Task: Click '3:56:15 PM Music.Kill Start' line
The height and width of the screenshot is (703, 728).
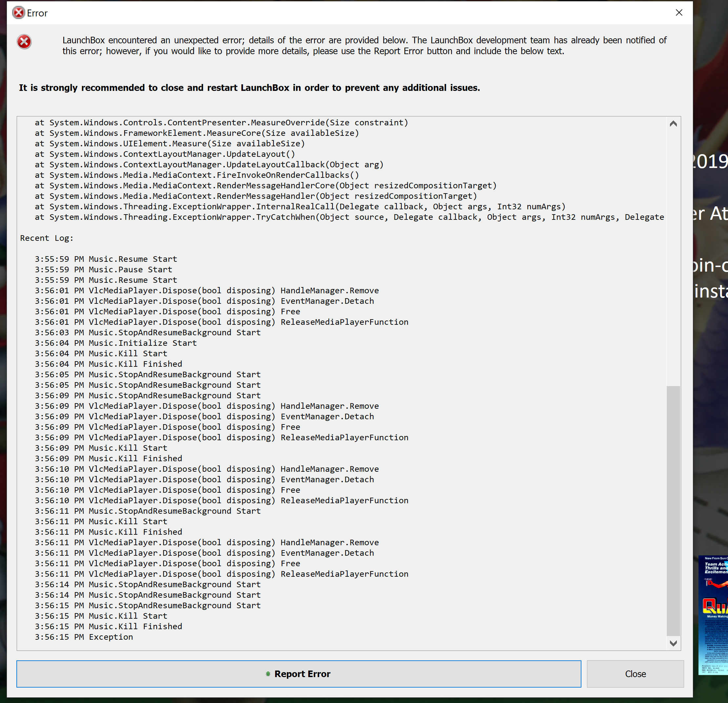Action: [101, 616]
